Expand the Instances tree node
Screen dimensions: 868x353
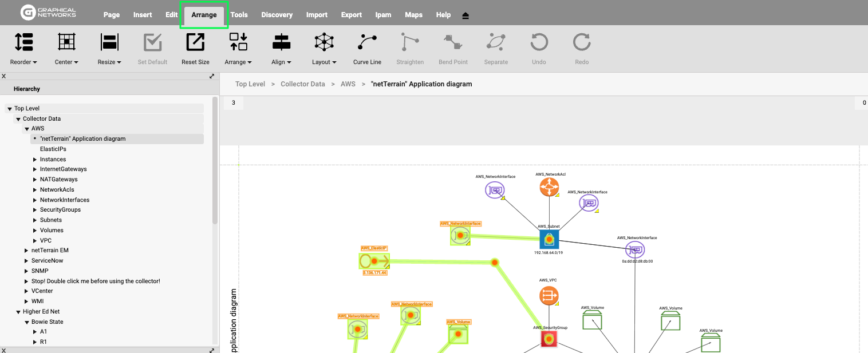pyautogui.click(x=35, y=160)
